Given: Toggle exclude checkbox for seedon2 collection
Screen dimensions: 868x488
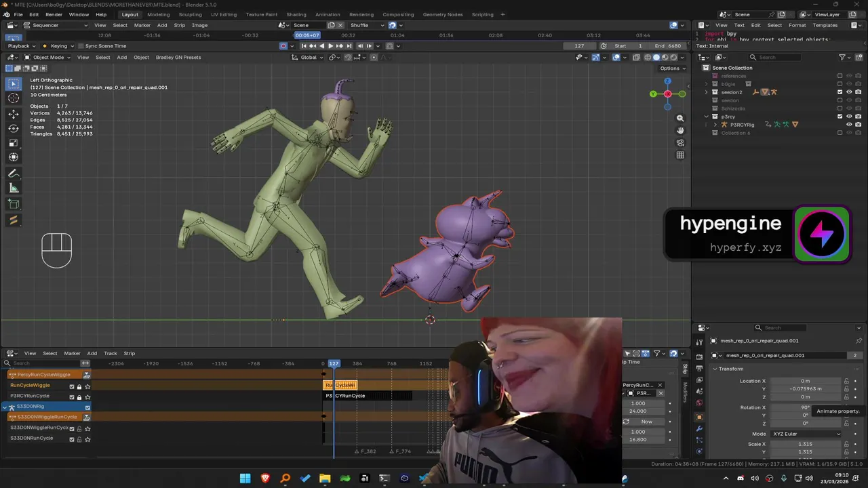Looking at the screenshot, I should pyautogui.click(x=840, y=92).
